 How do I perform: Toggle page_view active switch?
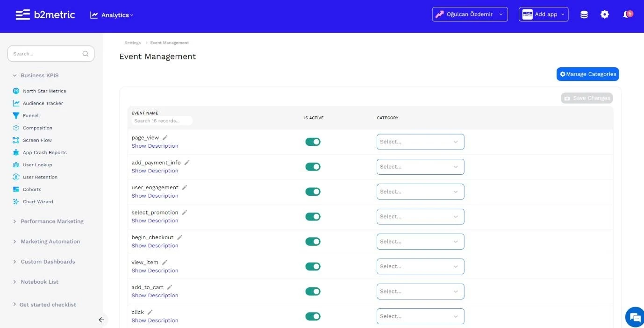pos(313,142)
